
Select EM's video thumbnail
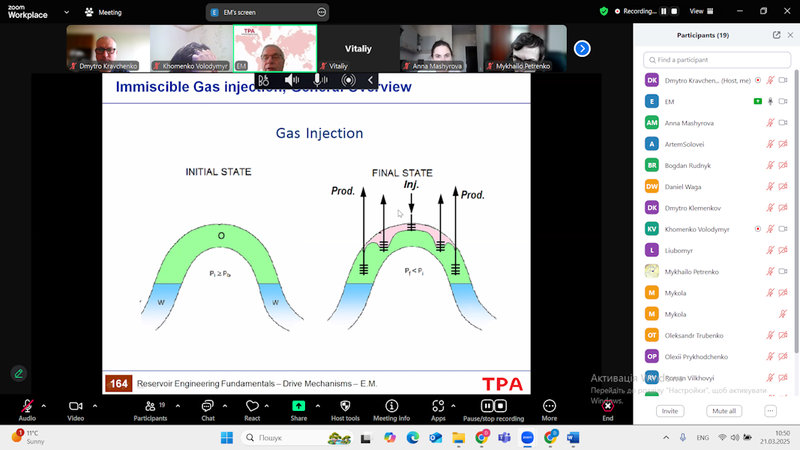pos(275,48)
